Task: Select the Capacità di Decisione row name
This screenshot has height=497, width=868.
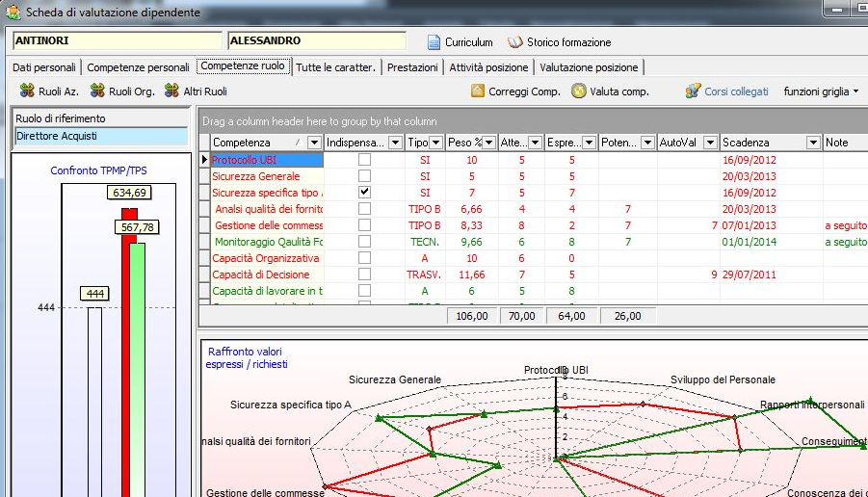Action: click(x=261, y=275)
